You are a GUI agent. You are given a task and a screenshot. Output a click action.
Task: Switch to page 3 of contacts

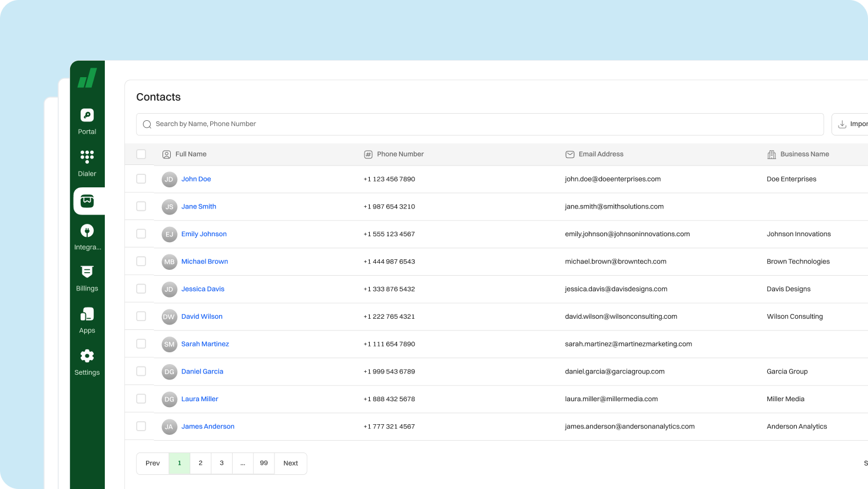click(x=221, y=463)
